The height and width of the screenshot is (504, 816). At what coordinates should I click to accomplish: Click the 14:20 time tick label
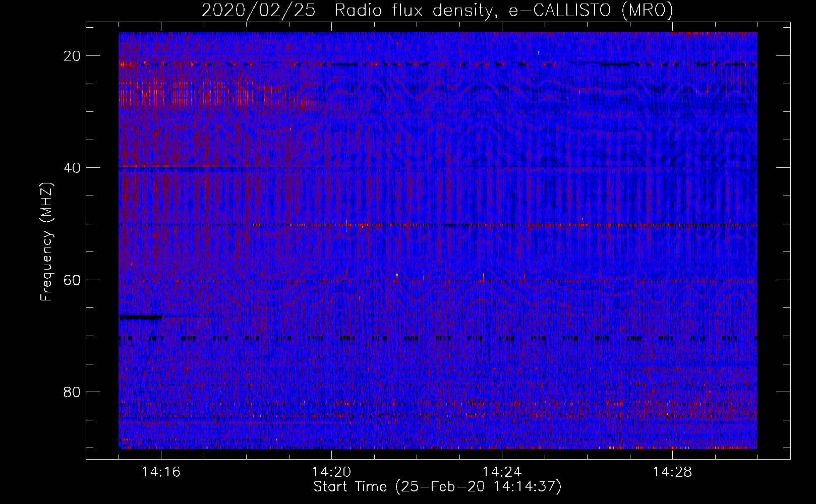point(331,472)
